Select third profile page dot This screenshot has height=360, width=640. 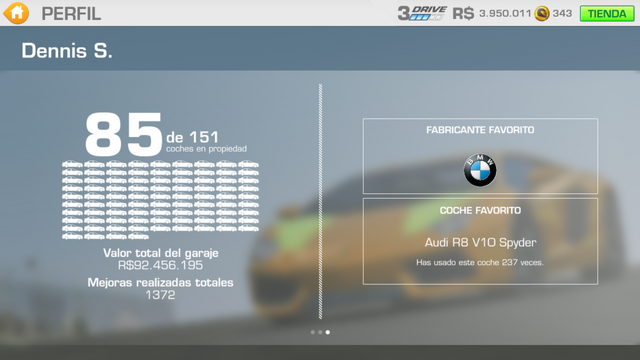tap(328, 332)
